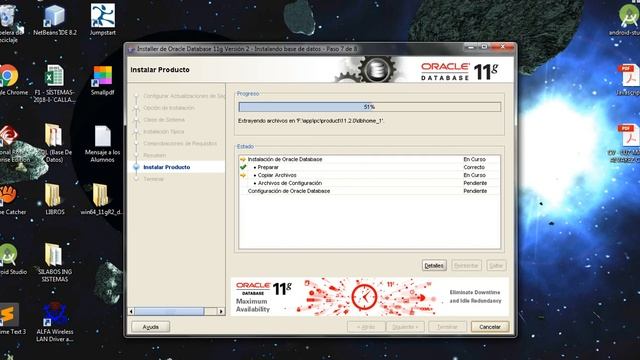This screenshot has height=360, width=640.
Task: Select Clase de Sistema step
Action: pyautogui.click(x=164, y=120)
